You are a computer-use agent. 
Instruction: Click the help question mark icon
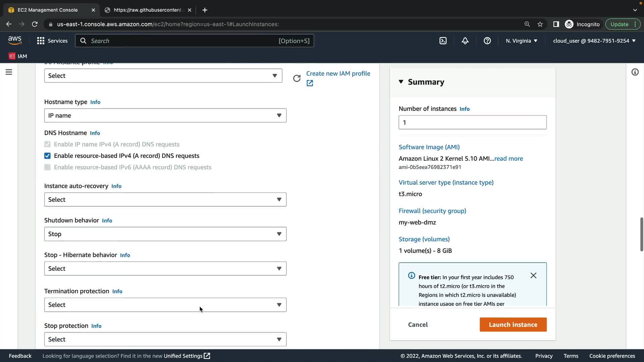[x=487, y=41]
